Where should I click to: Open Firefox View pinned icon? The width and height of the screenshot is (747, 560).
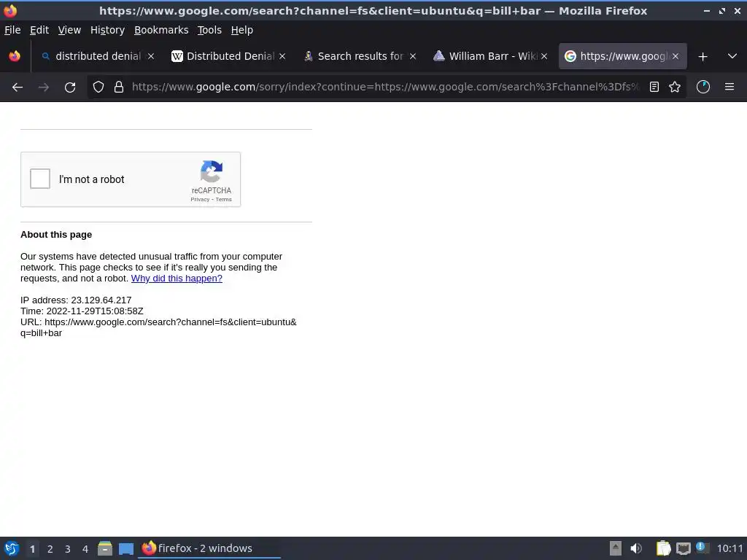point(15,56)
